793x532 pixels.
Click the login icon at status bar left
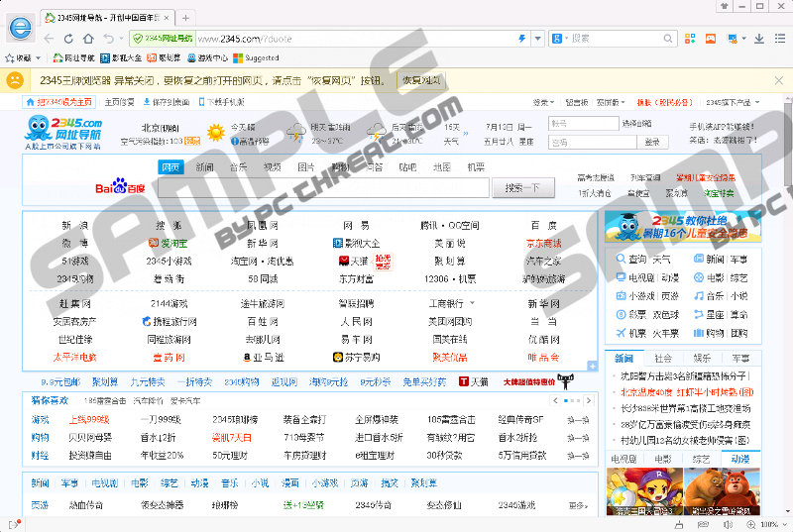pos(14,524)
